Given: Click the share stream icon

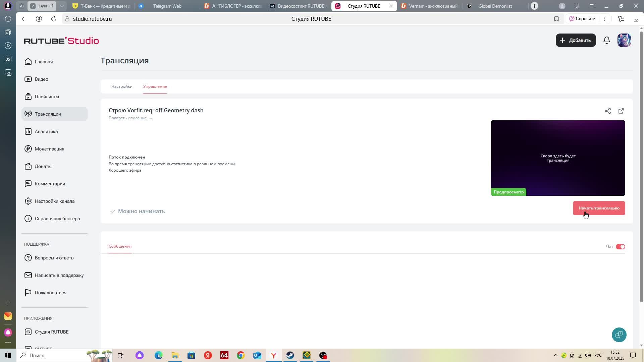Looking at the screenshot, I should (607, 111).
